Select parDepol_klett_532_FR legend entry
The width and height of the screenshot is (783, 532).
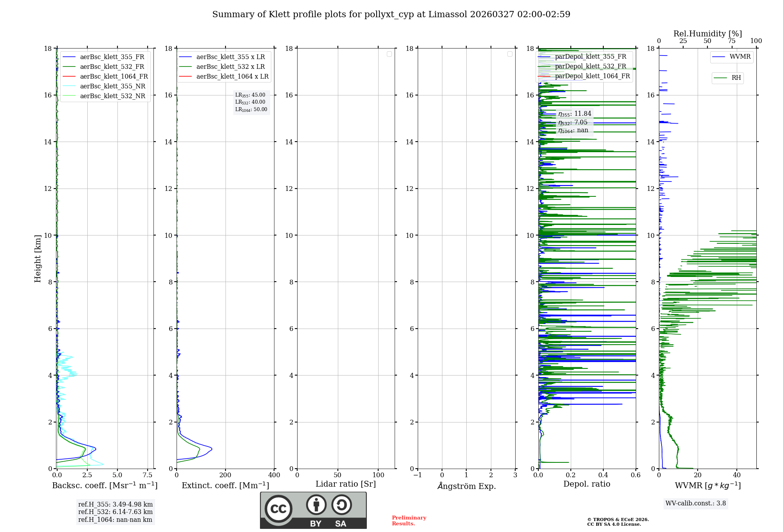590,66
